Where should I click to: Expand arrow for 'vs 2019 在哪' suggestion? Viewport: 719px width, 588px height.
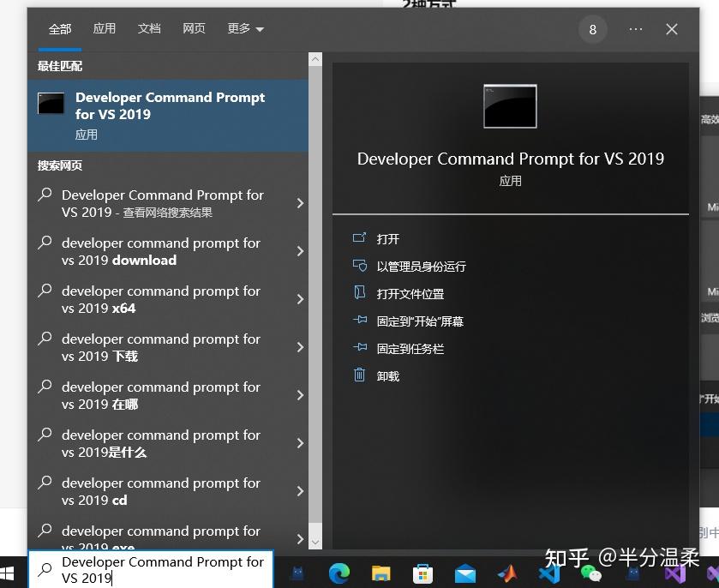(300, 395)
